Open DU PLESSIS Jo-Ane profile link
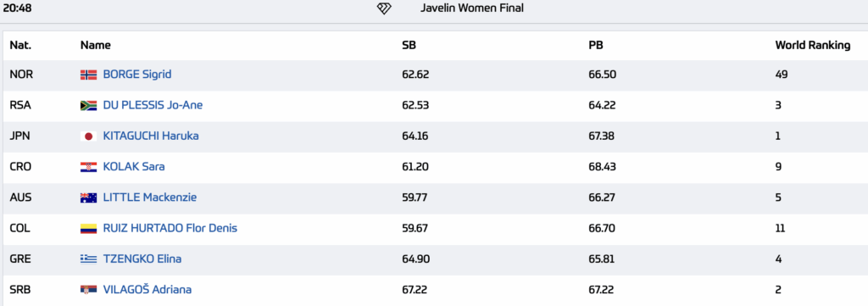Image resolution: width=868 pixels, height=306 pixels. (153, 105)
